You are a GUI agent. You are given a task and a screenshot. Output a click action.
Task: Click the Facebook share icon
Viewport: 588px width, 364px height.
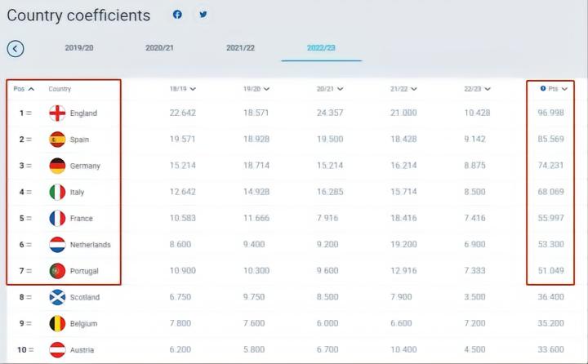coord(177,15)
